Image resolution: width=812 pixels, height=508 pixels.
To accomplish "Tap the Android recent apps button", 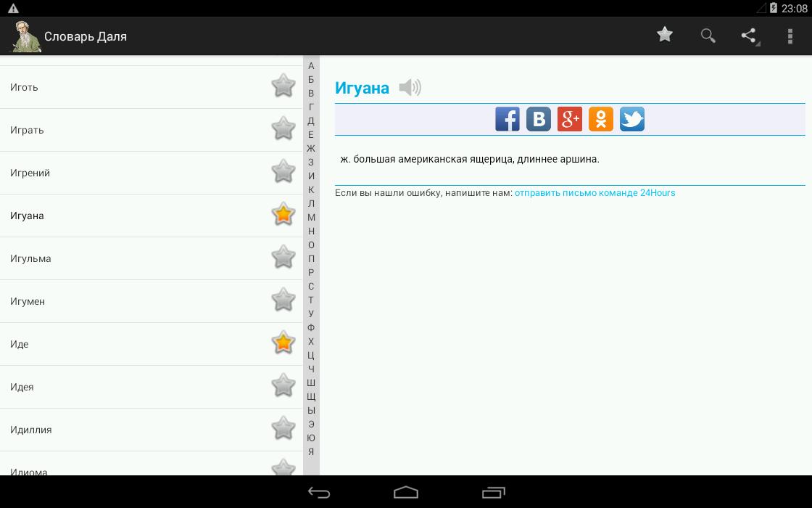I will tap(494, 492).
